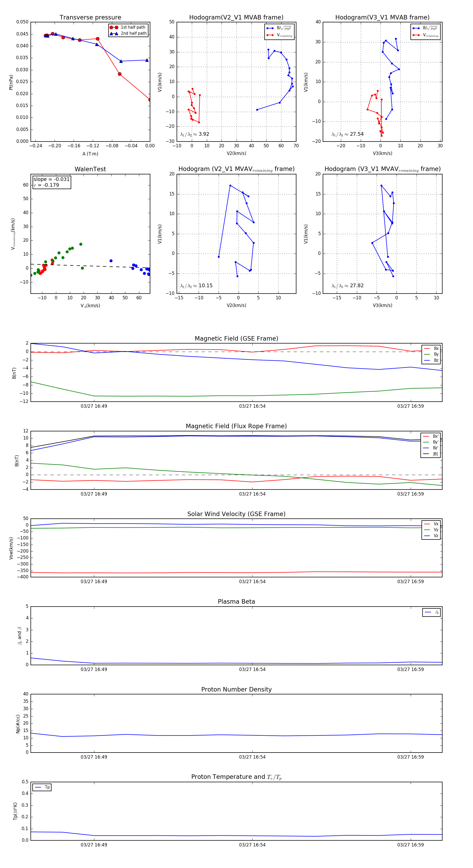Click the 'Plasma Beta' plot title
473x868 pixels.
(x=236, y=602)
